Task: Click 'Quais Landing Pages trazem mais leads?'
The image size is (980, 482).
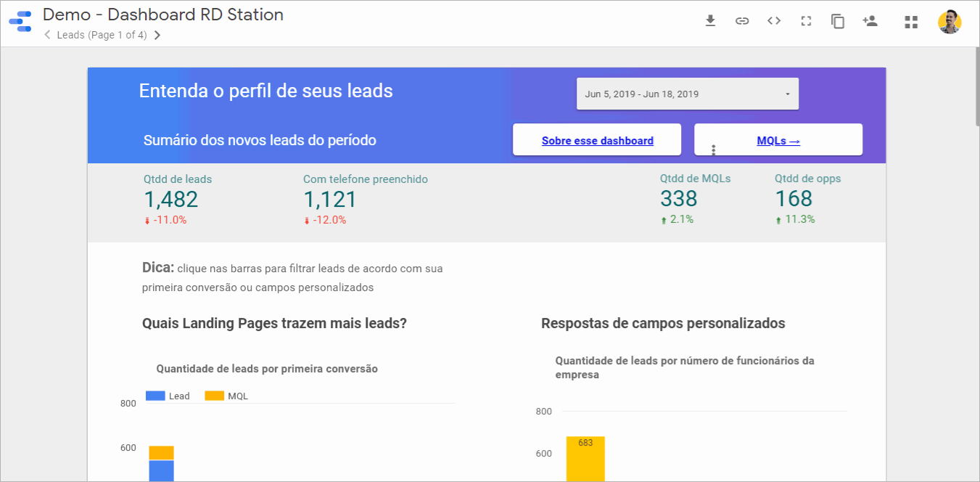Action: (x=274, y=323)
